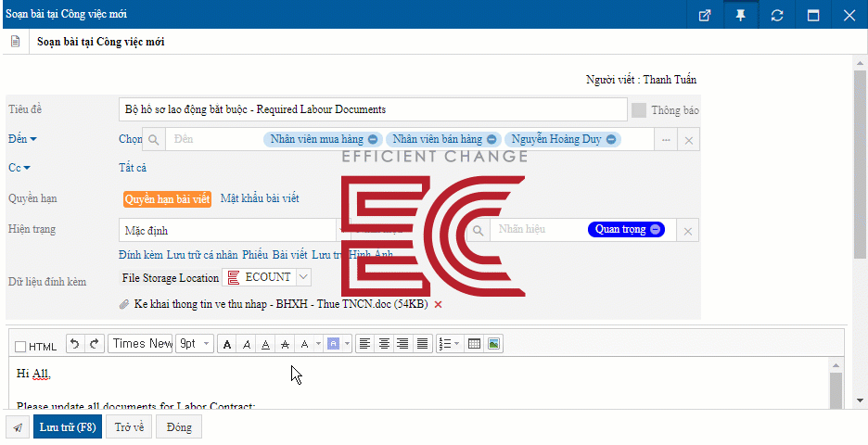The image size is (868, 445).
Task: Open the Hiện trạng Mặc định dropdown
Action: (234, 230)
